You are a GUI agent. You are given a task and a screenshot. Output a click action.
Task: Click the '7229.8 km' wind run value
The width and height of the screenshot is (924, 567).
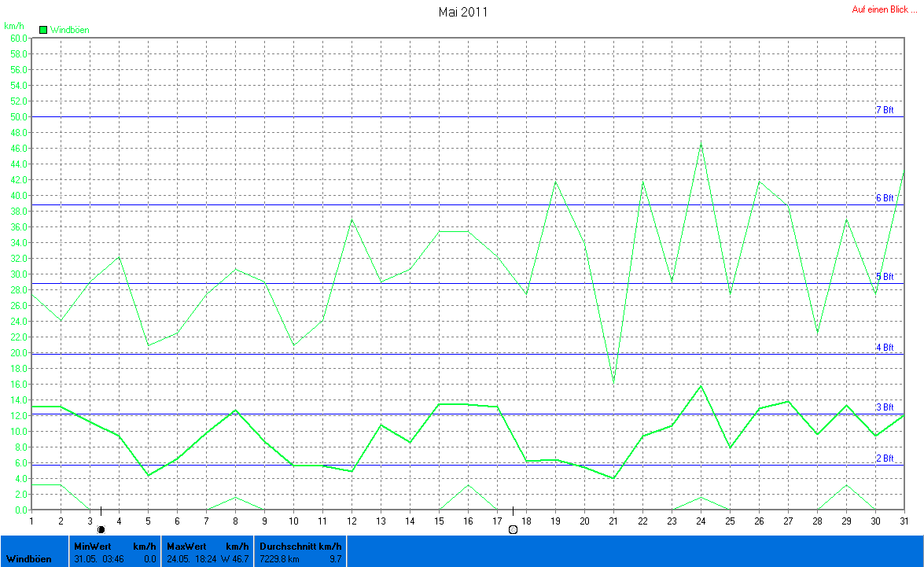click(279, 559)
